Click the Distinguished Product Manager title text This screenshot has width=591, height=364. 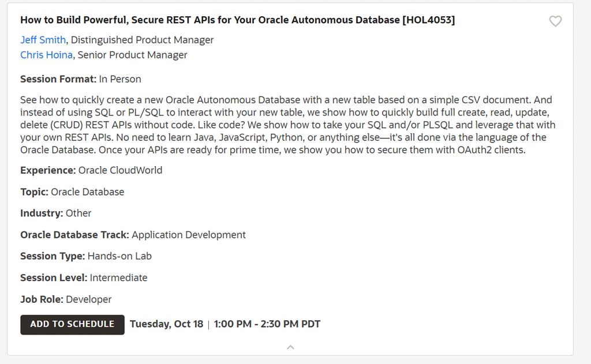[x=142, y=40]
